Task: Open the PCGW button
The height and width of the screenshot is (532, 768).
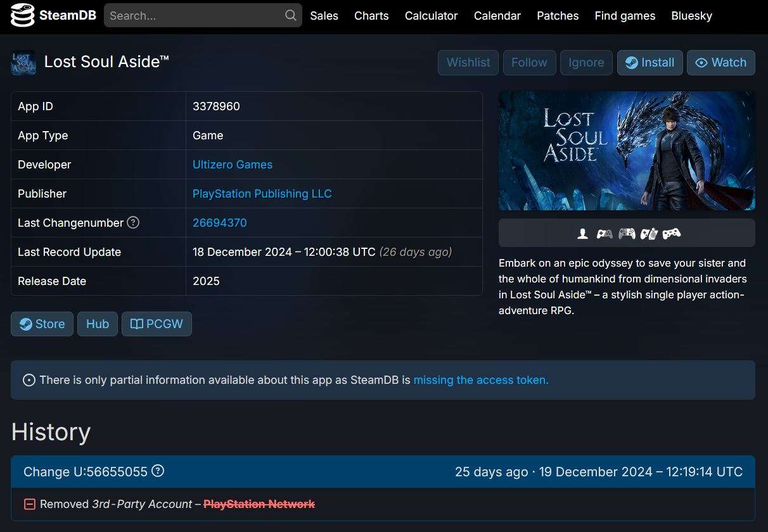Action: (x=157, y=324)
